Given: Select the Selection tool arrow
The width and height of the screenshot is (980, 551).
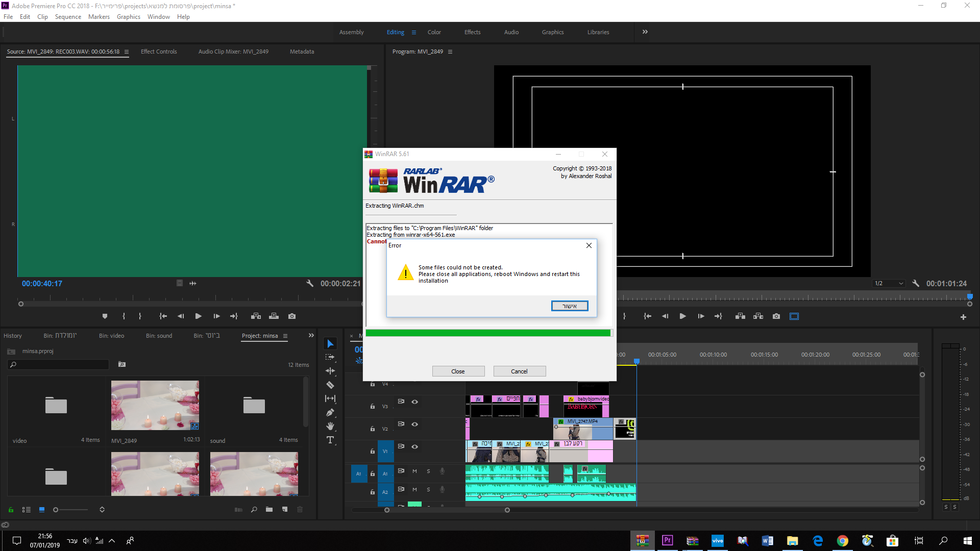Looking at the screenshot, I should (x=330, y=343).
